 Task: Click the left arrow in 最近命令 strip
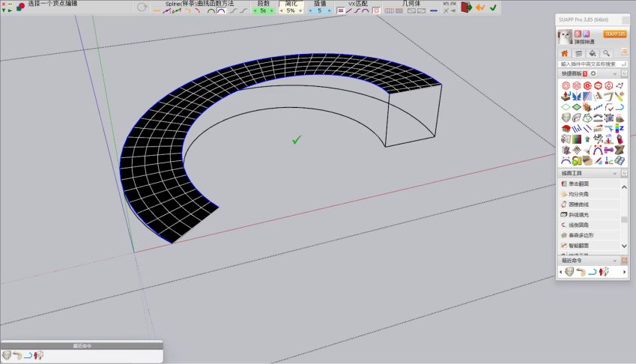coord(560,272)
